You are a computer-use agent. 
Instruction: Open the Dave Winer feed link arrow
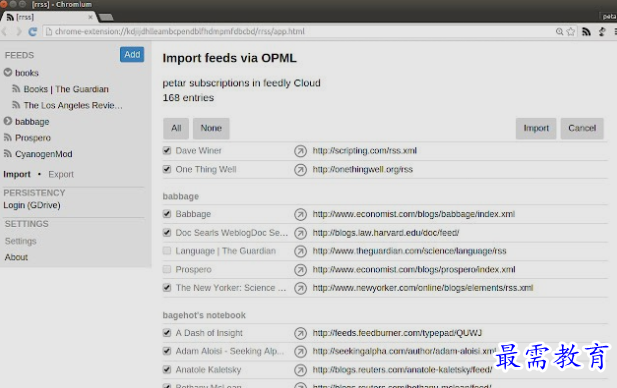pyautogui.click(x=300, y=151)
